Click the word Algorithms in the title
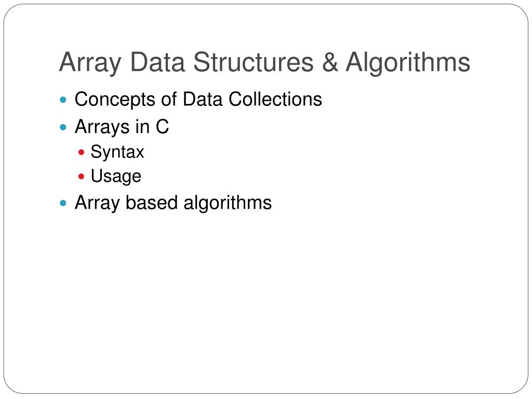Viewport: 532px width, 399px height. pos(408,63)
